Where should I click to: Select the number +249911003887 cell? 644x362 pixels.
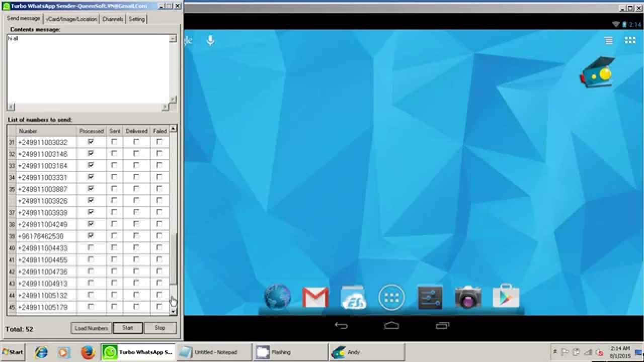coord(46,189)
